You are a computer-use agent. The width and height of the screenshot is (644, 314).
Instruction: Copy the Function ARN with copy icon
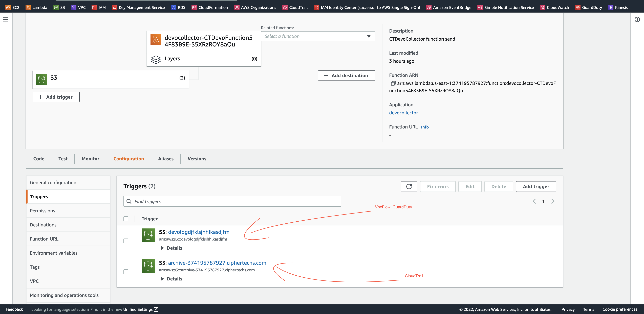tap(393, 83)
